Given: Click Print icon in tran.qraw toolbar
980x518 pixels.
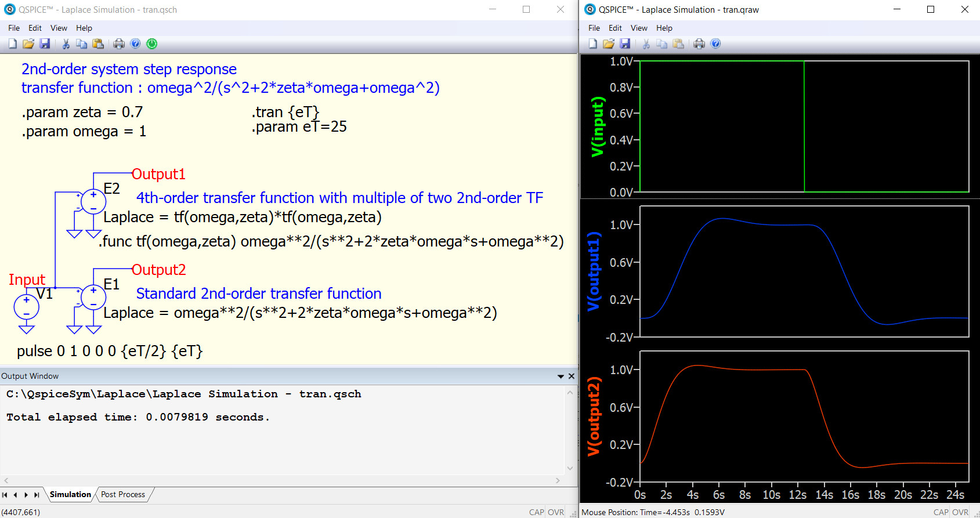Looking at the screenshot, I should tap(699, 44).
